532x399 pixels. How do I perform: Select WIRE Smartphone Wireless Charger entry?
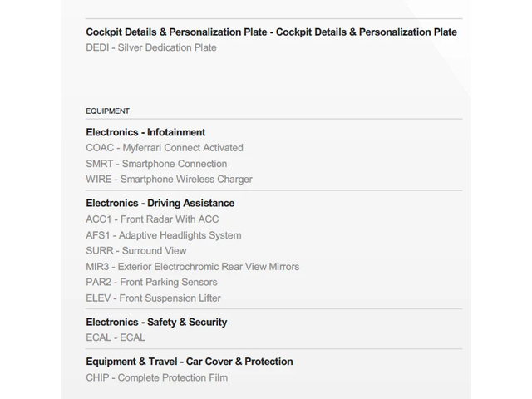[x=169, y=180]
